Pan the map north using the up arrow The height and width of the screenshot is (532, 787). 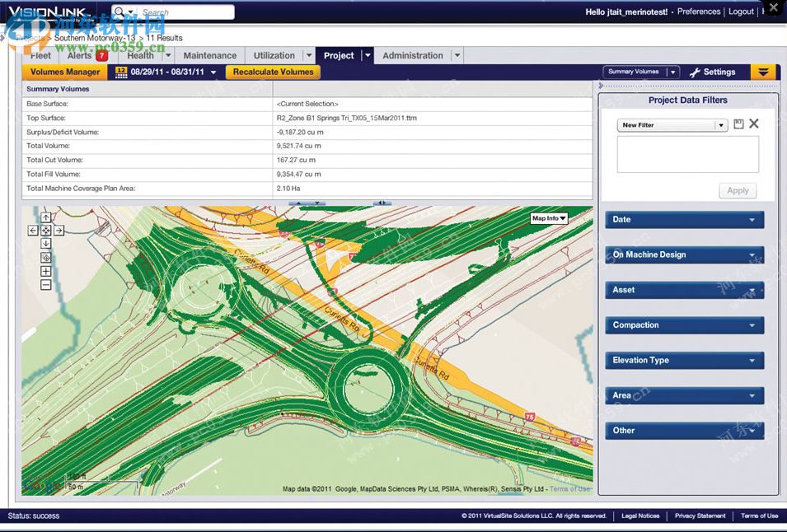click(x=46, y=217)
